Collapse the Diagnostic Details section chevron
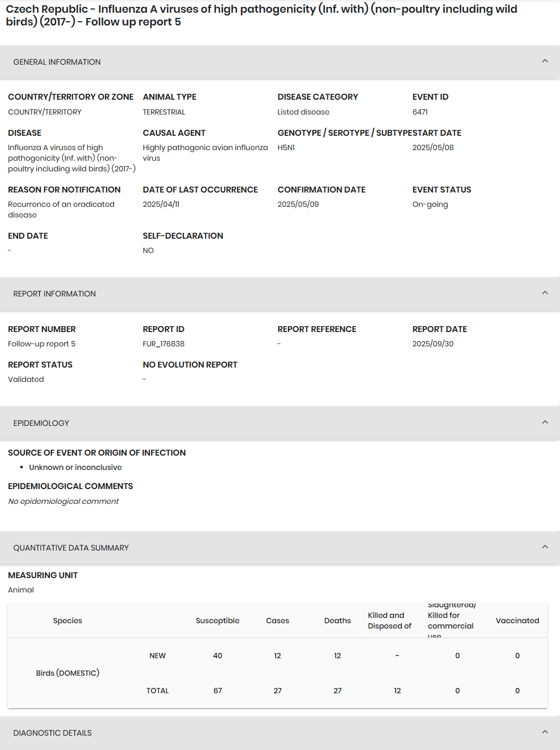560x750 pixels. coord(545,732)
